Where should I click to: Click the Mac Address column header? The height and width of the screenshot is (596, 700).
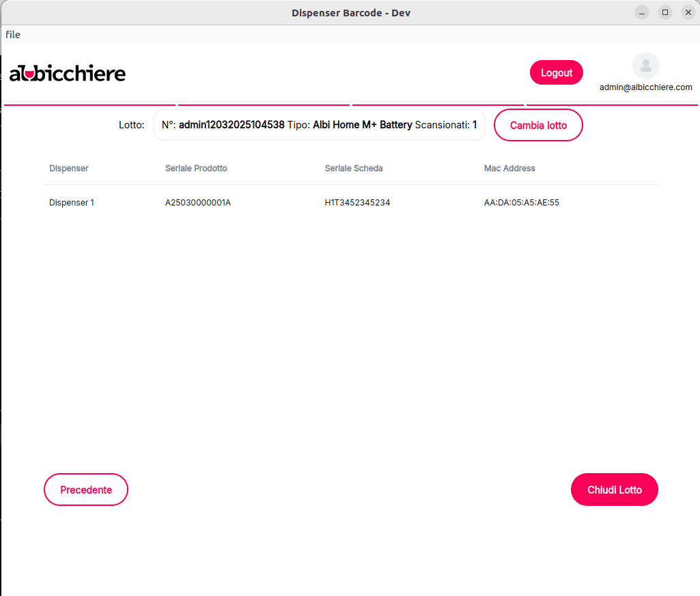pyautogui.click(x=509, y=169)
